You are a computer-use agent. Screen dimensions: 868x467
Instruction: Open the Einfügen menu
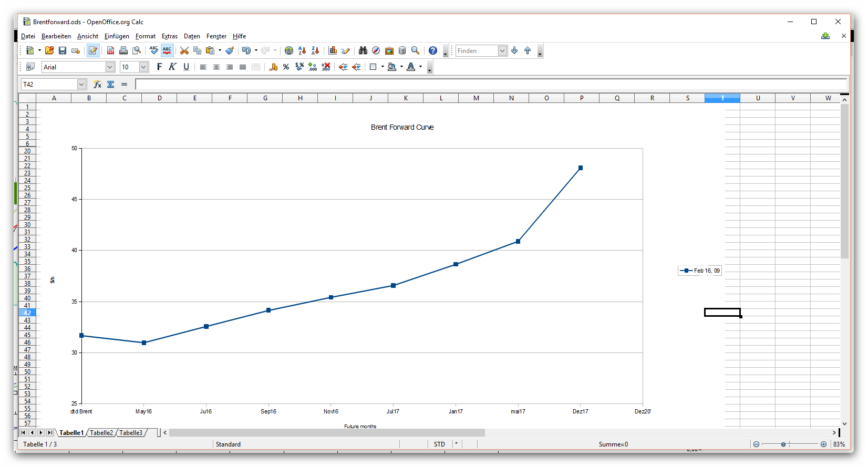(x=117, y=36)
